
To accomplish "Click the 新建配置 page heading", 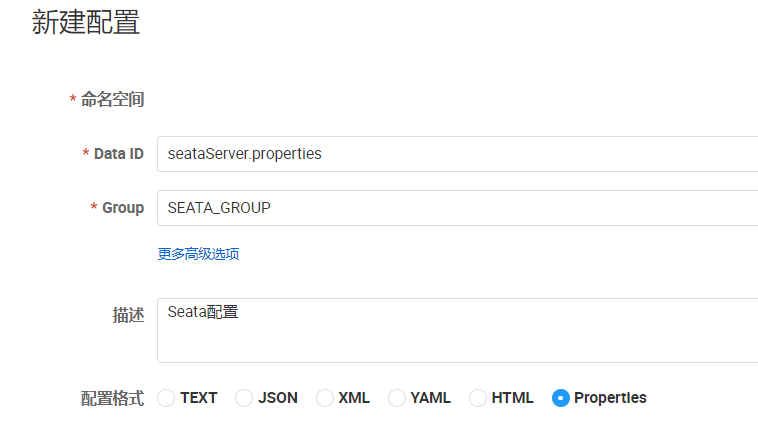I will 86,22.
